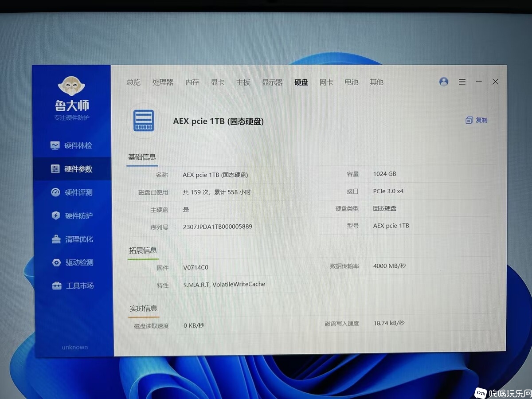The height and width of the screenshot is (399, 532).
Task: Click the write speed value 18.74 kB/秒
Action: (x=389, y=323)
